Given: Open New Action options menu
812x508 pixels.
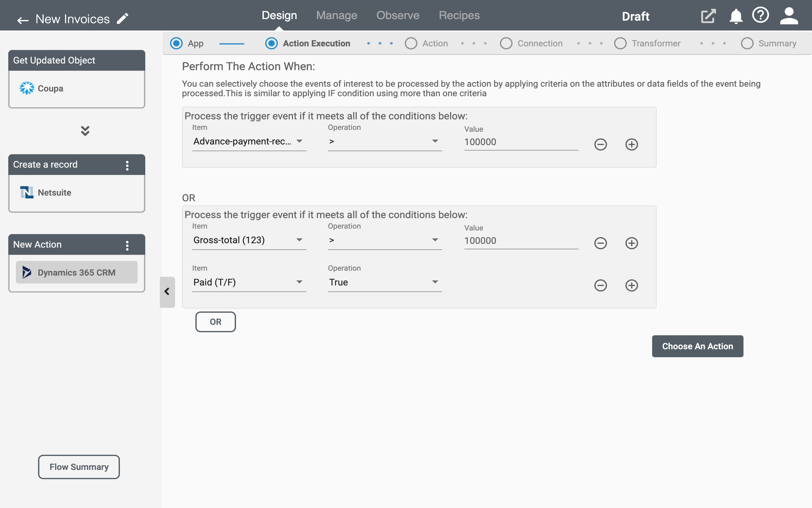Looking at the screenshot, I should tap(127, 245).
